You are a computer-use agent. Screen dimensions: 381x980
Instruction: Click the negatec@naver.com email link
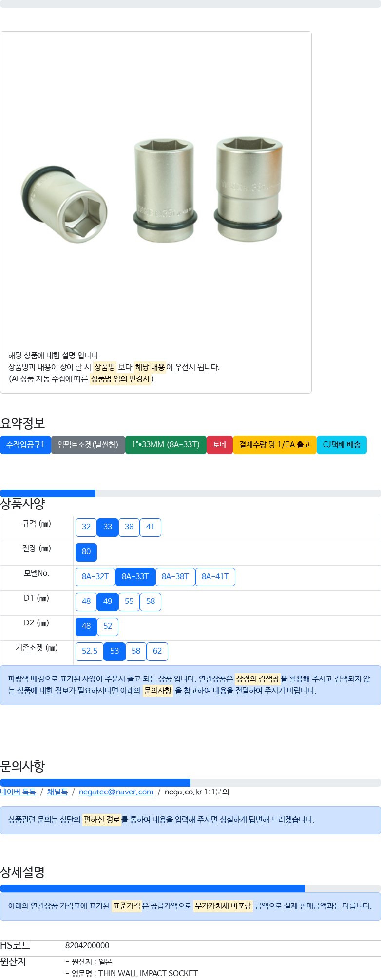pyautogui.click(x=116, y=792)
